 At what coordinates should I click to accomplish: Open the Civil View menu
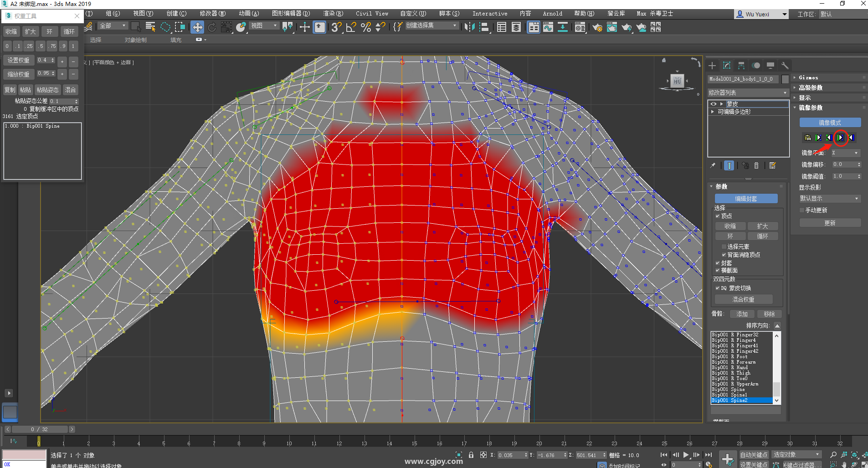pyautogui.click(x=372, y=14)
